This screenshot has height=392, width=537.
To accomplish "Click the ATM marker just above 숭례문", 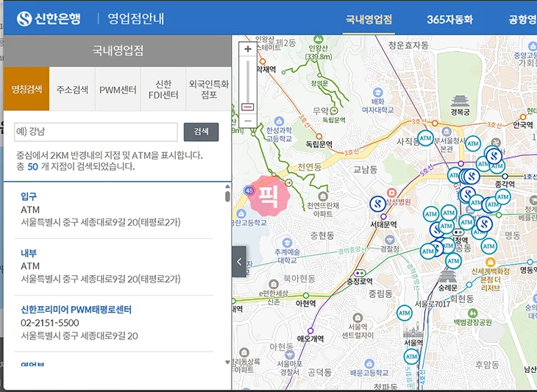I will (x=453, y=261).
